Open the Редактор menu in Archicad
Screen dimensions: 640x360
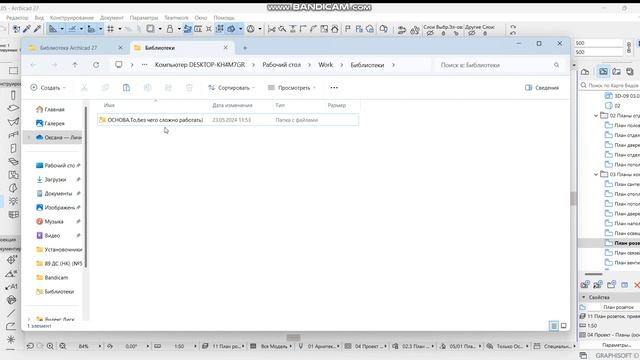point(17,18)
